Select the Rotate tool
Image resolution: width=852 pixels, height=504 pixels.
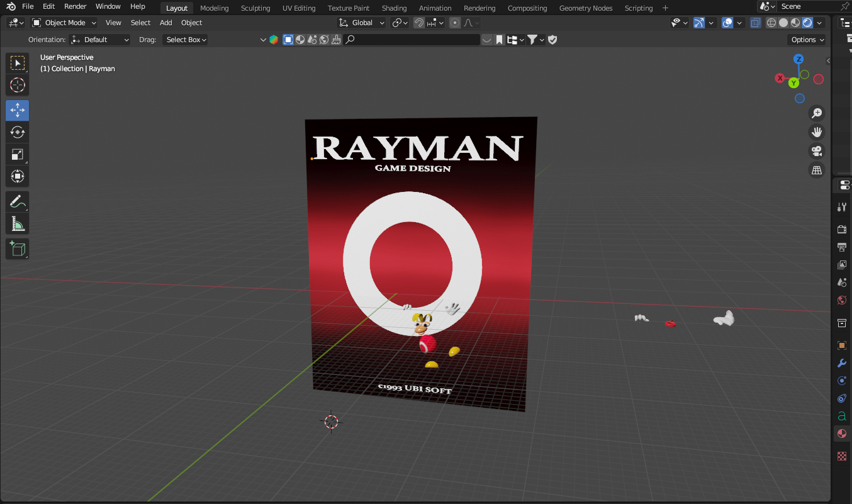[x=18, y=132]
